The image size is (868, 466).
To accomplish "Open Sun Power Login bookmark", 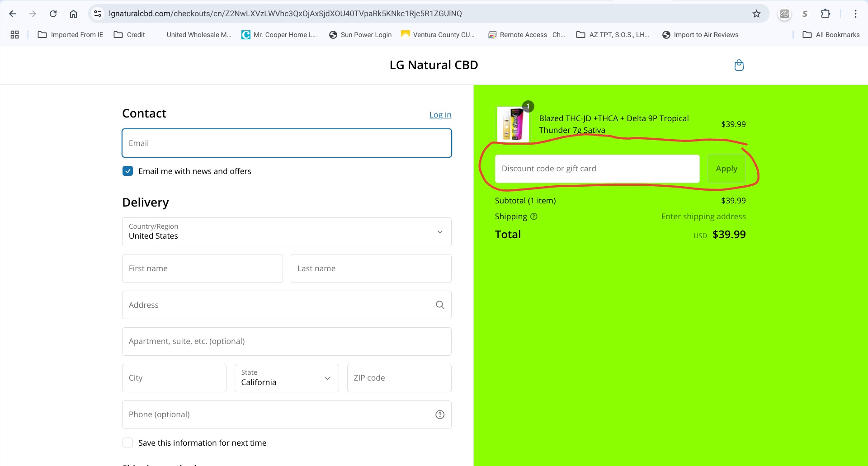I will (360, 35).
